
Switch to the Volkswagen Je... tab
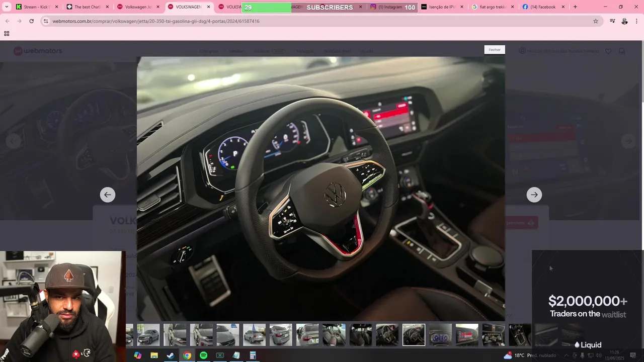(x=137, y=7)
